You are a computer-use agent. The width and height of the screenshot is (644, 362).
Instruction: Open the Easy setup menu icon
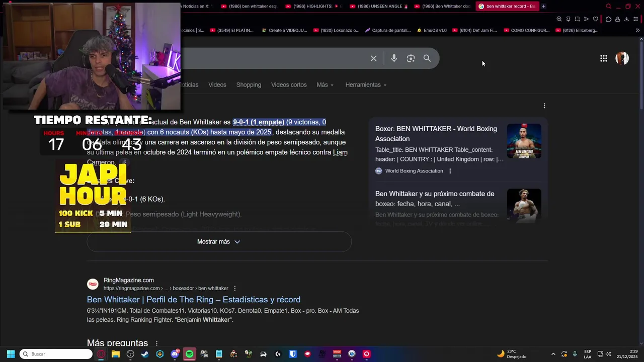pyautogui.click(x=636, y=19)
